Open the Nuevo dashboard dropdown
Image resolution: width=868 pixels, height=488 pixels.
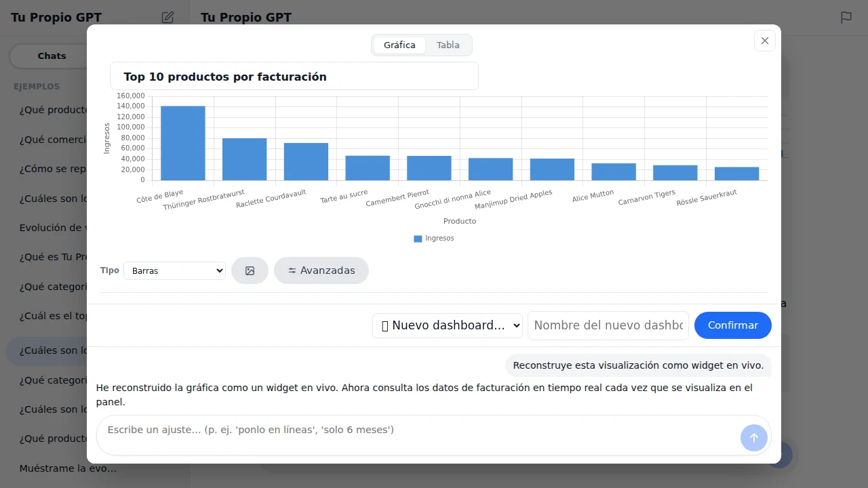(x=448, y=325)
